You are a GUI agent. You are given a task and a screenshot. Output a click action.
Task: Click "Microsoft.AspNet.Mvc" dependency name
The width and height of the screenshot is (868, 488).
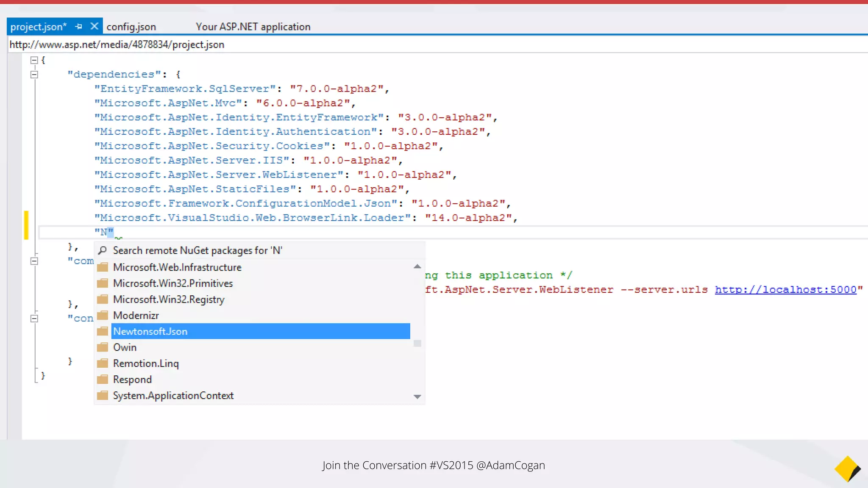168,103
